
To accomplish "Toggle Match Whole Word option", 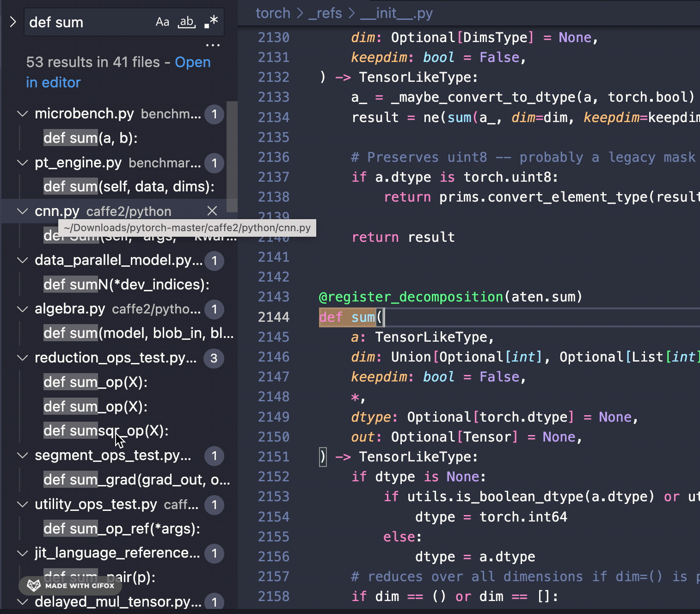I will click(187, 21).
